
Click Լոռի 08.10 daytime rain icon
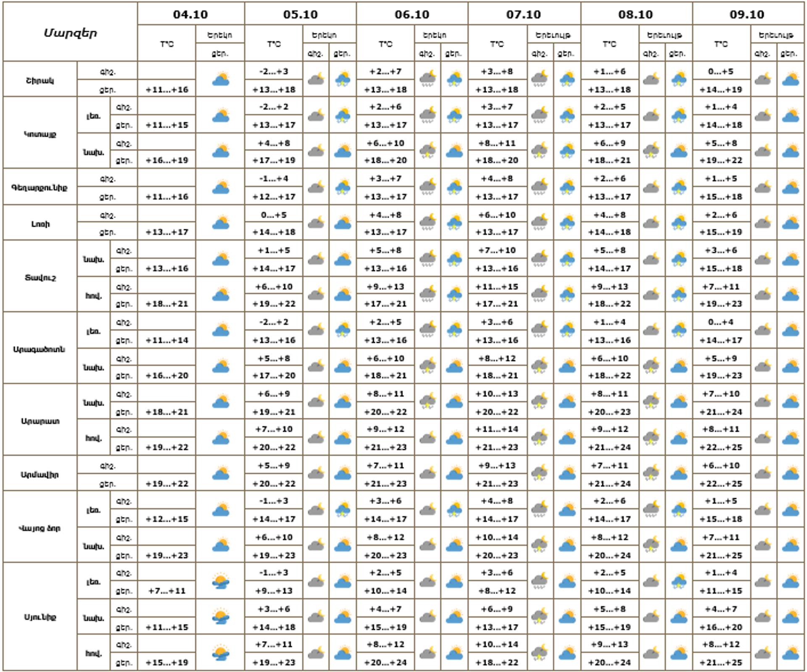click(679, 223)
